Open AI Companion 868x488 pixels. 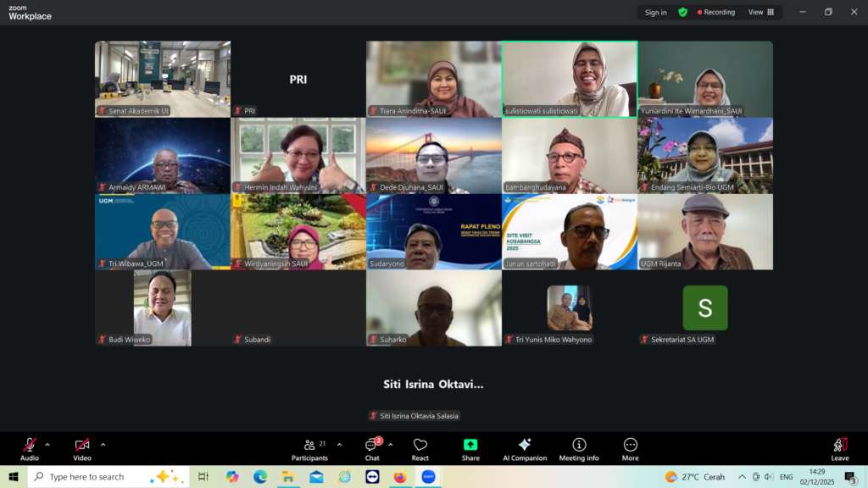525,449
